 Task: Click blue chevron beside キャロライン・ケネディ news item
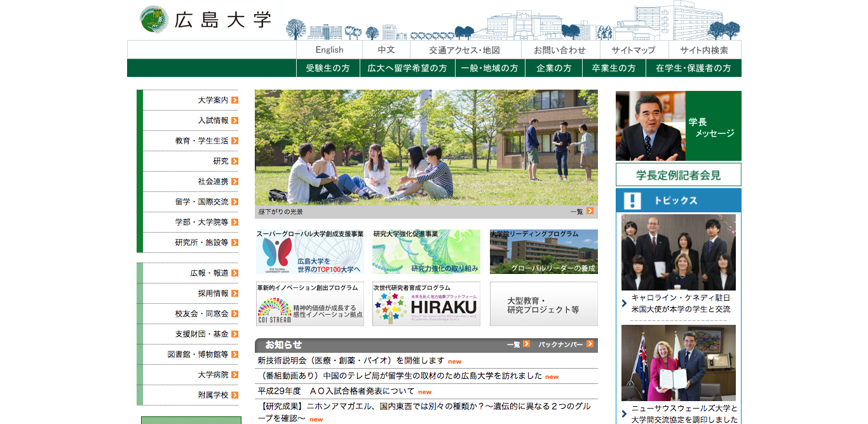tap(625, 304)
